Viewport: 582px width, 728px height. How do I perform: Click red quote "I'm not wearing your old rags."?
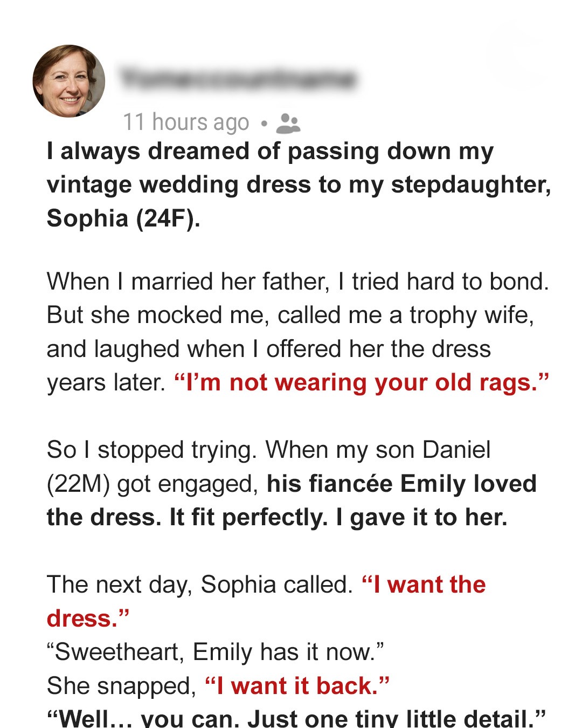click(361, 382)
